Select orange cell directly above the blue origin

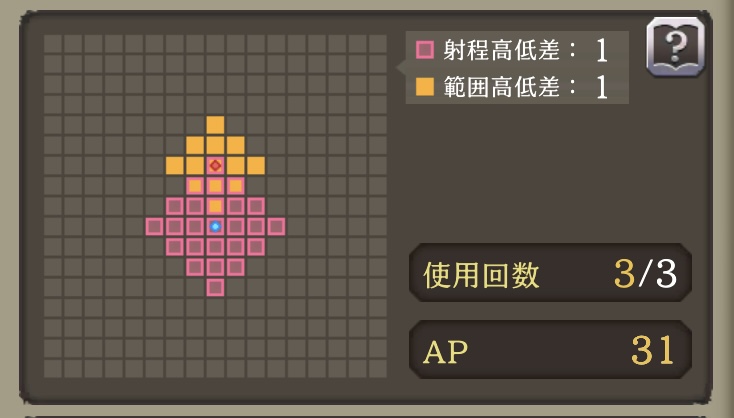pyautogui.click(x=215, y=206)
